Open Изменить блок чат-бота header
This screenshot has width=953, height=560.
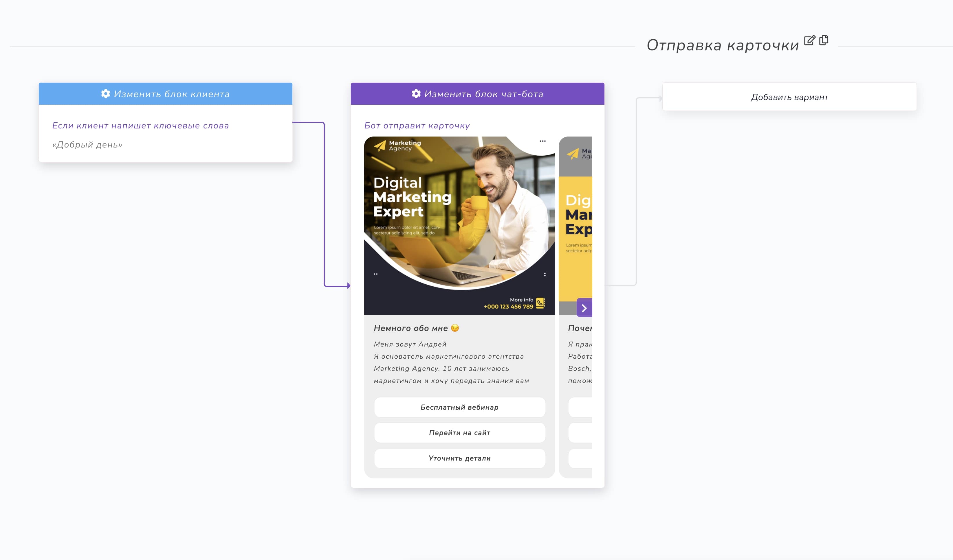click(483, 94)
